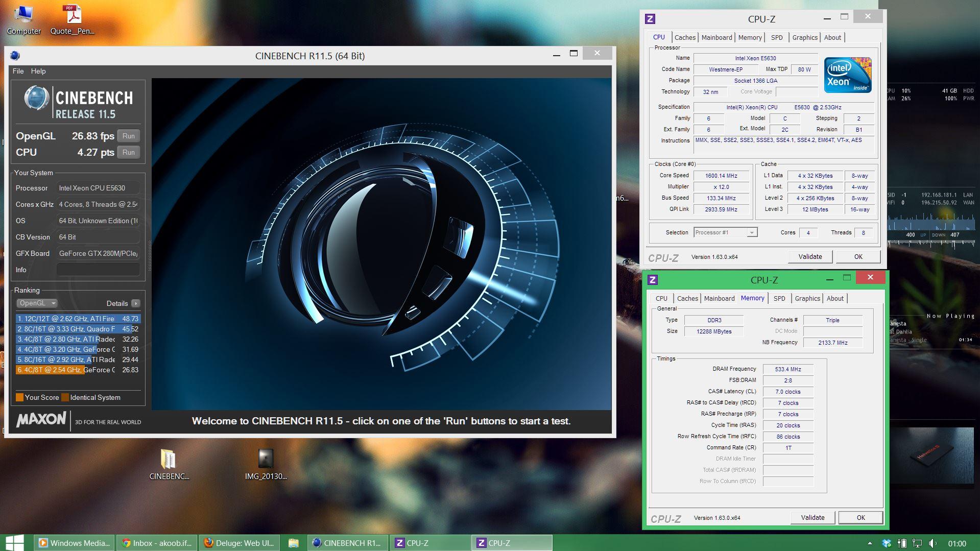980x551 pixels.
Task: Click the MAXON logo in CINEBENCH
Action: tap(41, 420)
